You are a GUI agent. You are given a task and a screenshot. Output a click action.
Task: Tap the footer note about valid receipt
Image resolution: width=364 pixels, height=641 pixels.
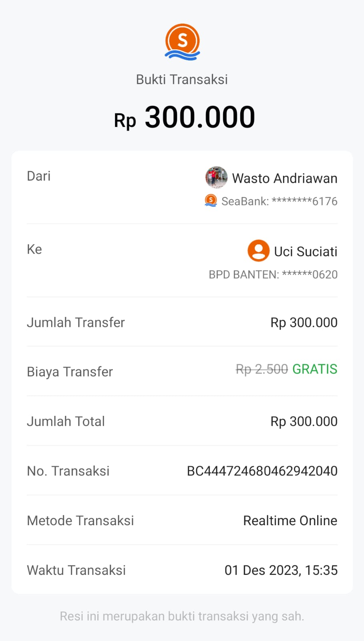[x=182, y=616]
